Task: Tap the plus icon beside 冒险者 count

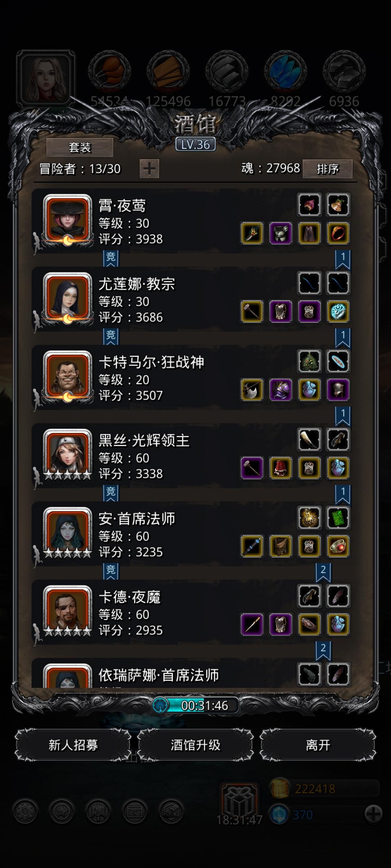Action: pyautogui.click(x=150, y=169)
